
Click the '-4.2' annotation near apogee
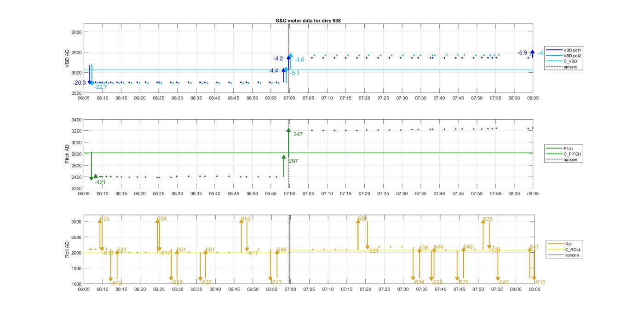pyautogui.click(x=278, y=59)
